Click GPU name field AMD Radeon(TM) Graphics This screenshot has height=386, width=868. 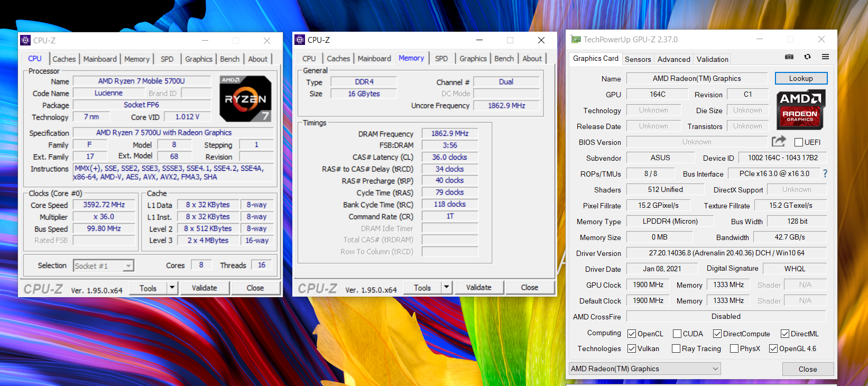tap(697, 78)
